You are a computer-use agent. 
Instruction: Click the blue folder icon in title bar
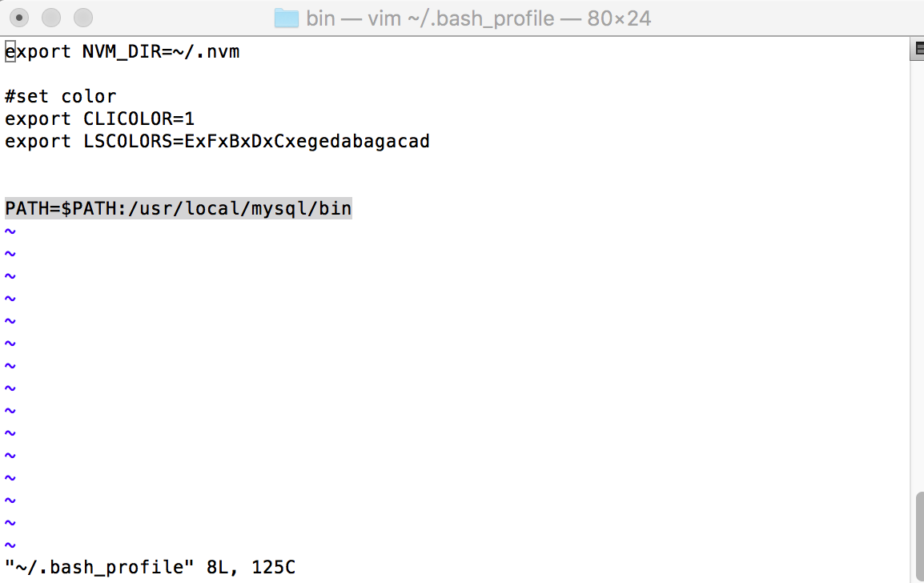tap(287, 18)
